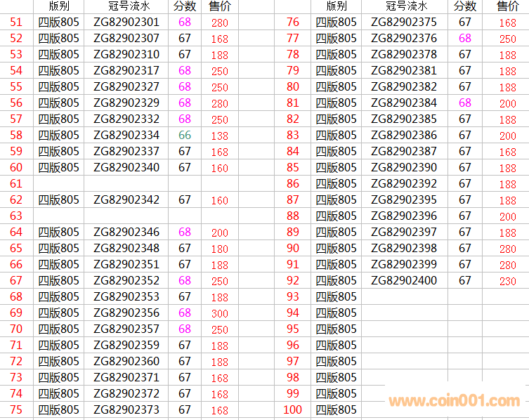529x420 pixels.
Task: Click row number 75
Action: pos(16,409)
